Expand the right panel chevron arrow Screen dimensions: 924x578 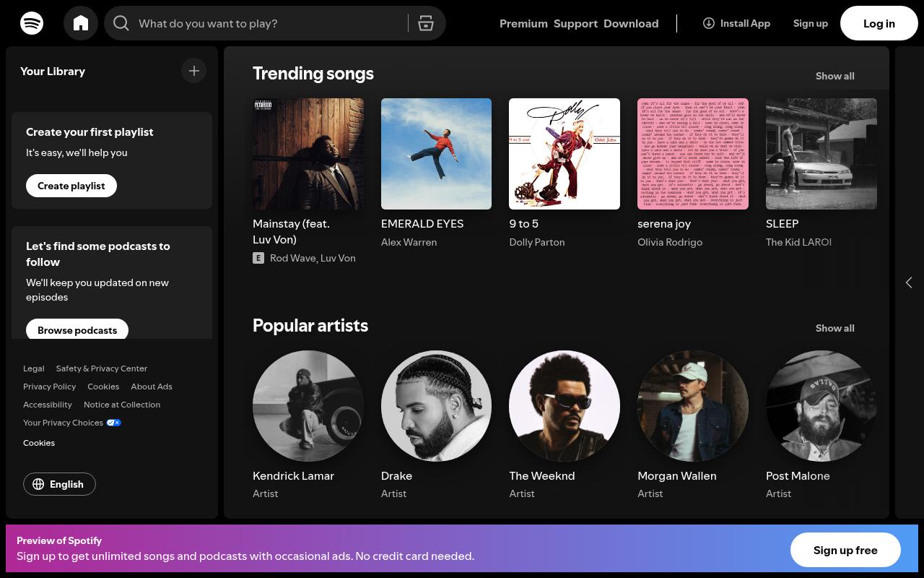(x=909, y=282)
